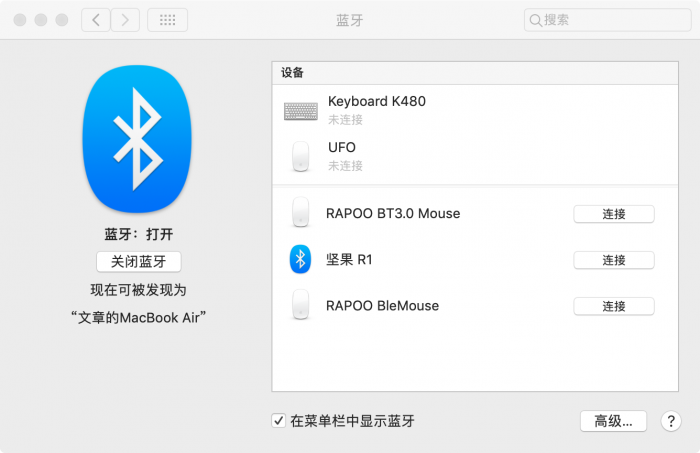Open help with the question mark button
The width and height of the screenshot is (700, 453).
point(671,421)
